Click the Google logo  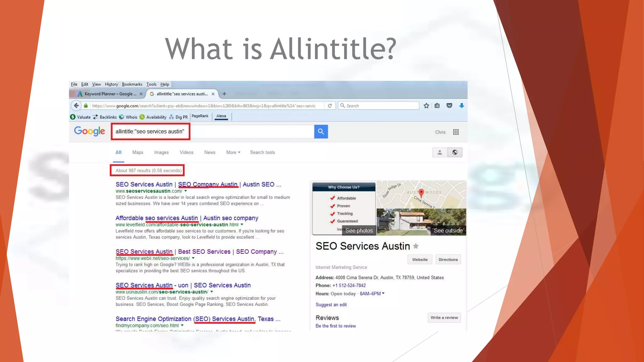click(x=90, y=131)
